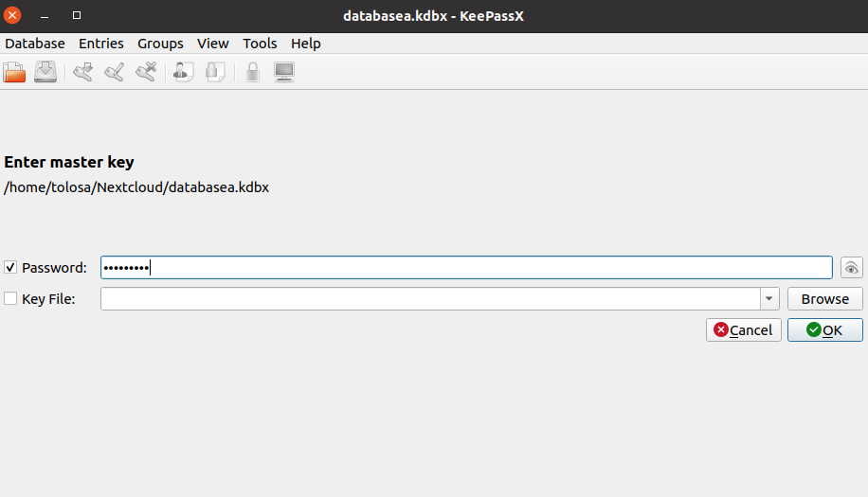Viewport: 868px width, 497px height.
Task: Open the Groups menu
Action: pyautogui.click(x=160, y=44)
